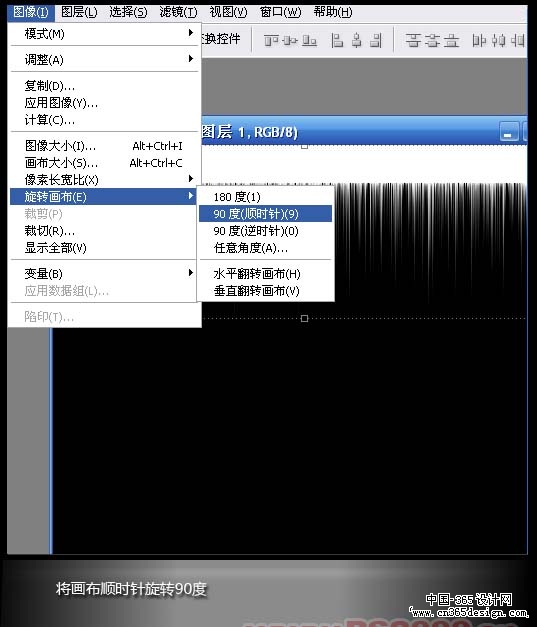Expand the 调整(A) submenu

pos(104,60)
